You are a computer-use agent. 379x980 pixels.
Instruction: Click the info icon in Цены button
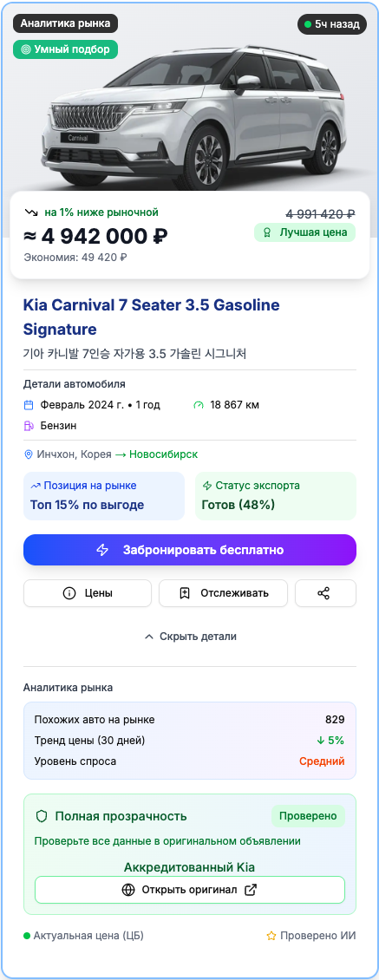[x=69, y=593]
